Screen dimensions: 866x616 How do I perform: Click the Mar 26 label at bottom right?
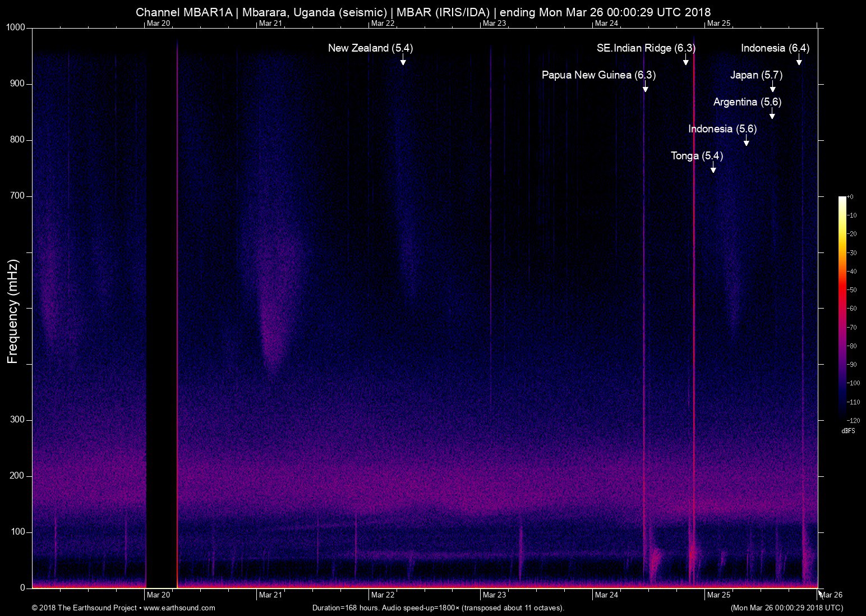click(831, 595)
